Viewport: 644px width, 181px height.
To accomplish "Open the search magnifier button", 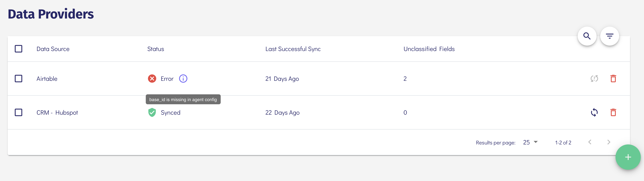I will click(x=587, y=36).
